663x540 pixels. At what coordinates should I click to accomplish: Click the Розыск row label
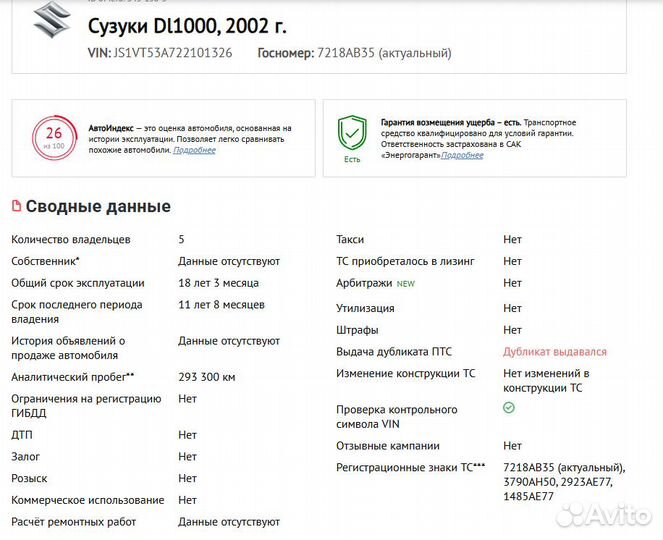29,479
